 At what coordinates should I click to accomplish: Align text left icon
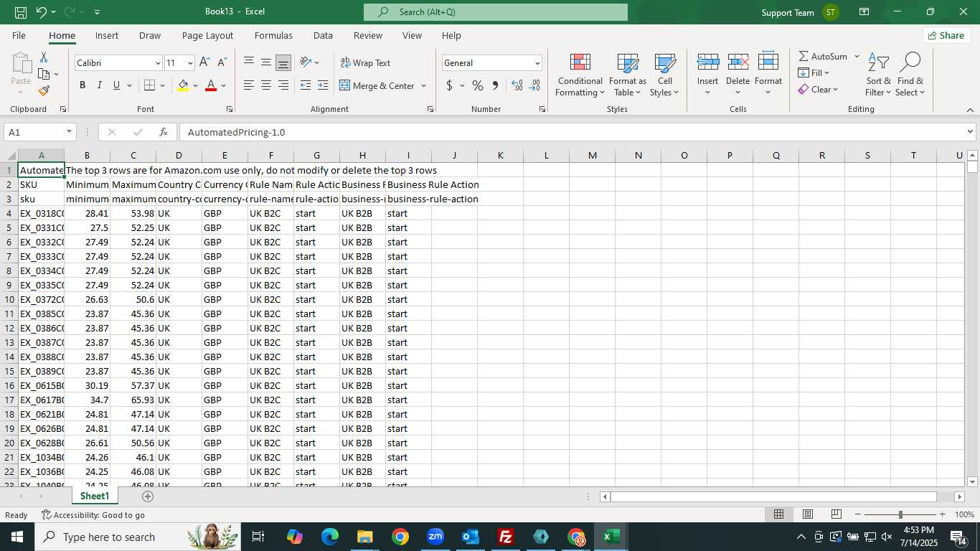coord(249,85)
